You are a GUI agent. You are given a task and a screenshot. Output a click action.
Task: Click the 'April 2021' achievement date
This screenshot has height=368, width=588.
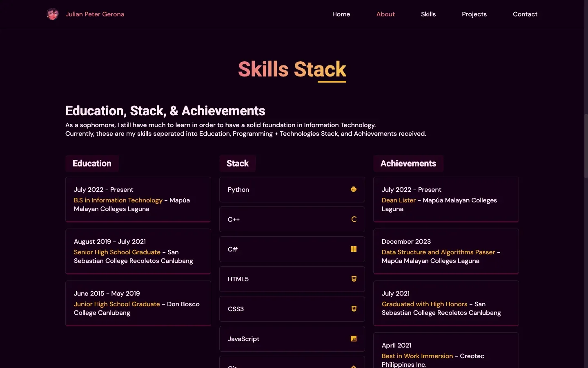[x=396, y=345]
